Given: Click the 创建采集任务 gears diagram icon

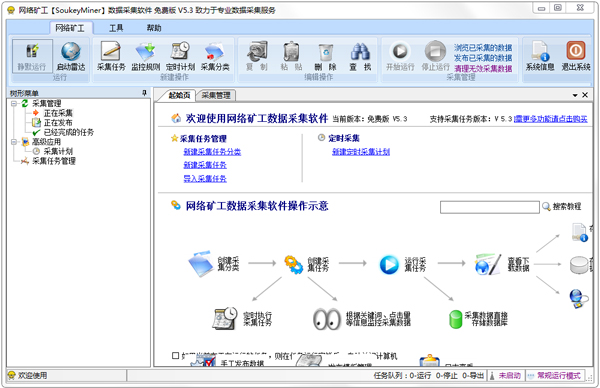Looking at the screenshot, I should click(x=293, y=264).
